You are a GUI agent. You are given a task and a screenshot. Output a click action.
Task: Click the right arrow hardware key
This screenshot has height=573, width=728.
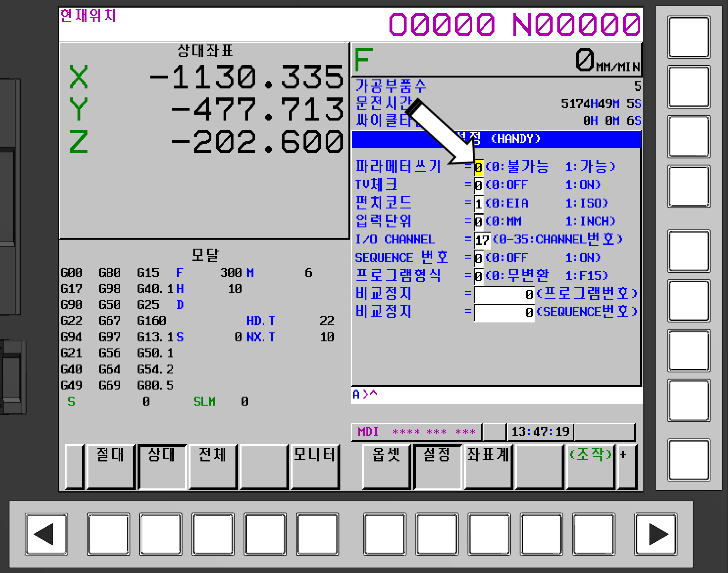point(656,534)
